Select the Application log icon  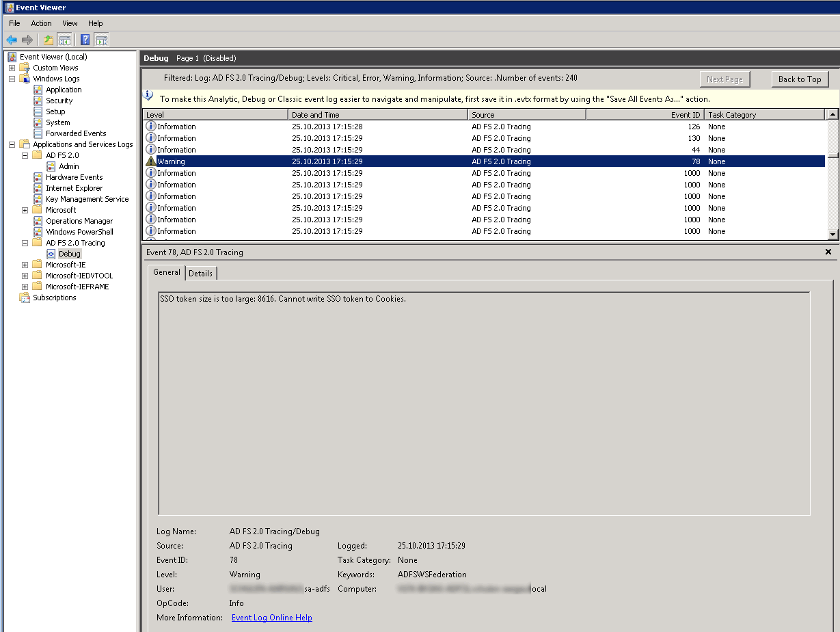click(x=38, y=90)
